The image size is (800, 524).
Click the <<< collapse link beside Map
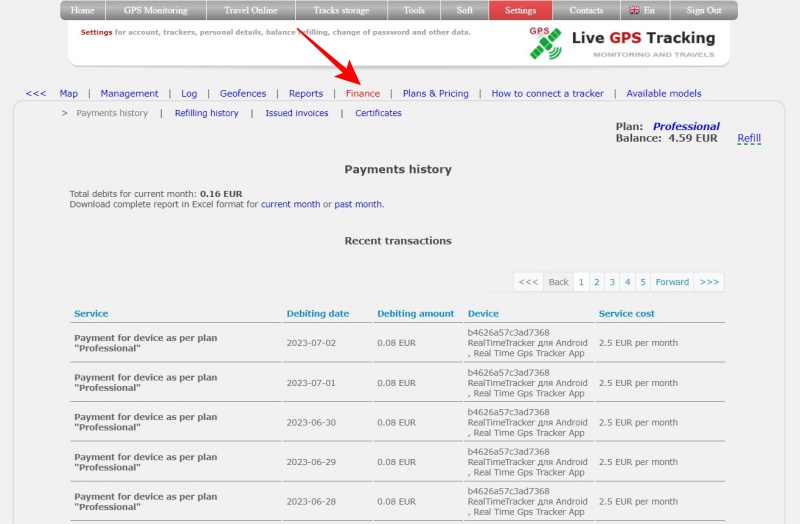coord(36,94)
